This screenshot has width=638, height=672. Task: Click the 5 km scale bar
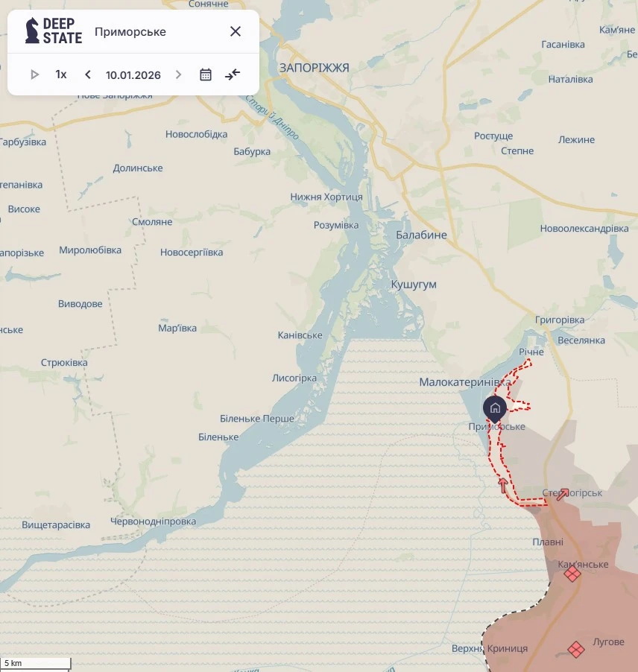click(x=35, y=663)
